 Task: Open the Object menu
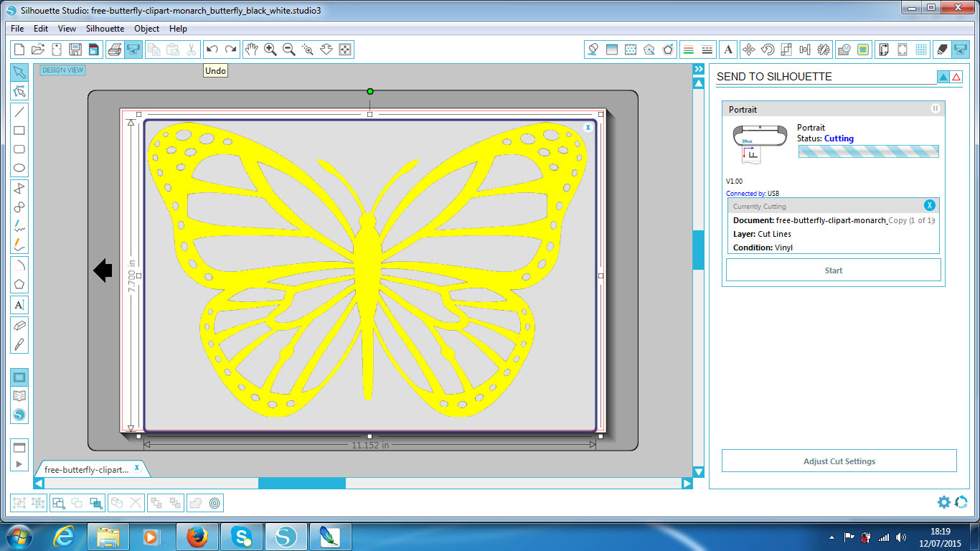tap(147, 29)
